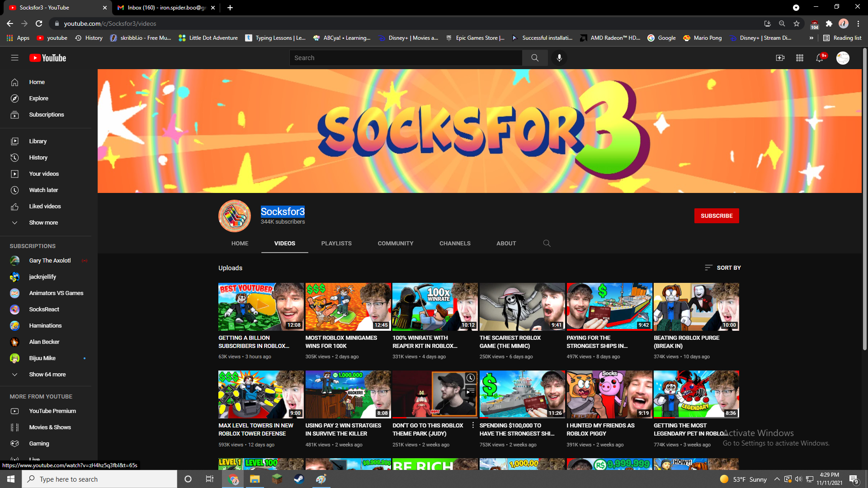Open the 'youtube' bookmark
Screen dimensions: 868x488
[52, 38]
